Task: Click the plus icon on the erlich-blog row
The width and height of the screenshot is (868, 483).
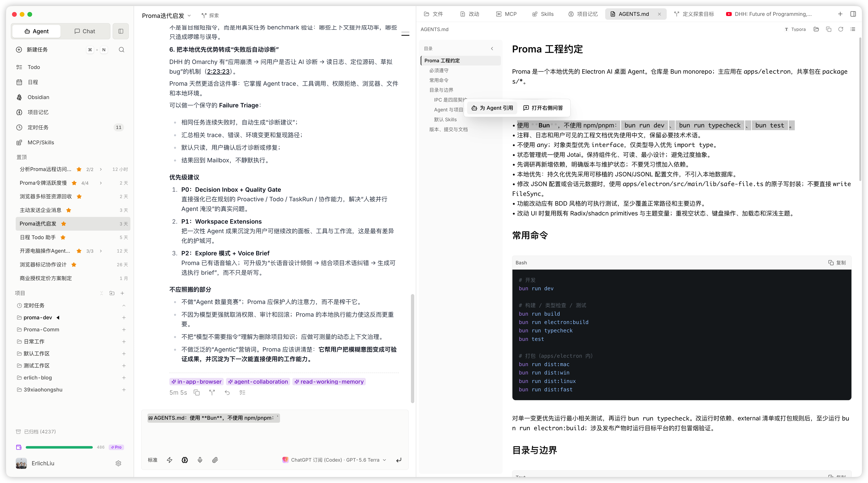Action: pos(124,378)
